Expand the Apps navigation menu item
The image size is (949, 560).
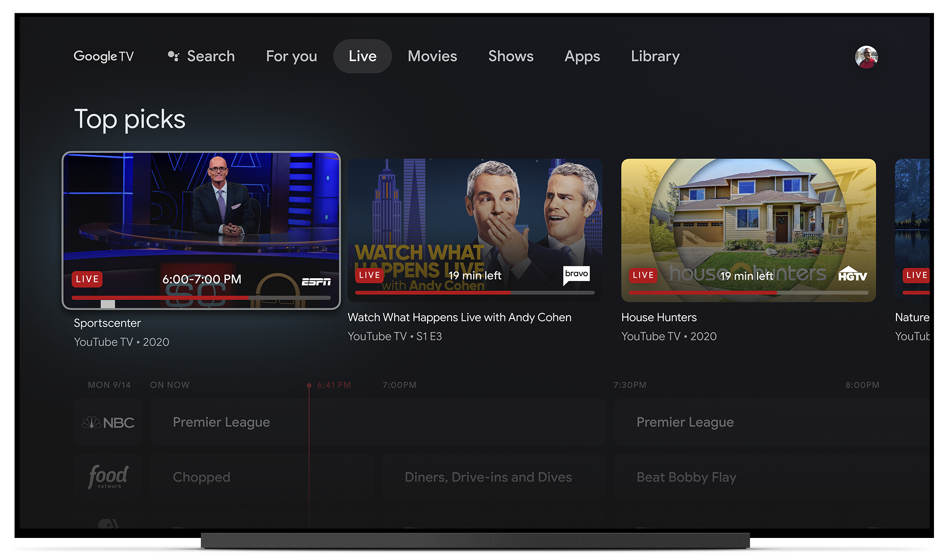tap(582, 56)
